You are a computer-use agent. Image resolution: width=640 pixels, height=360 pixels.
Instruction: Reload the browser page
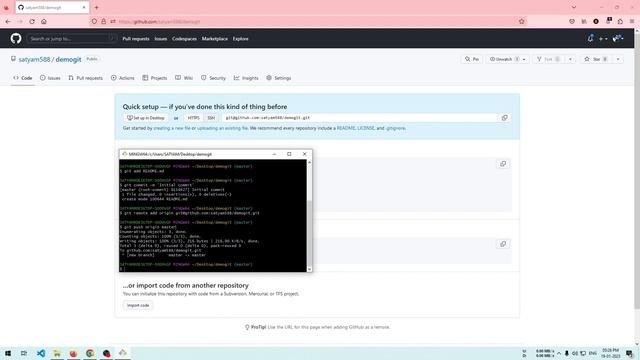32,22
